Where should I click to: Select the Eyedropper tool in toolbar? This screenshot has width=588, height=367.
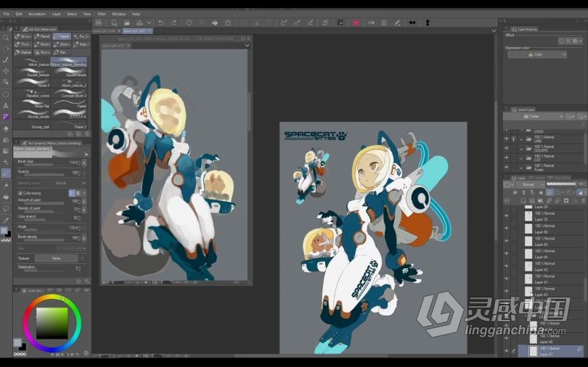pos(6,220)
